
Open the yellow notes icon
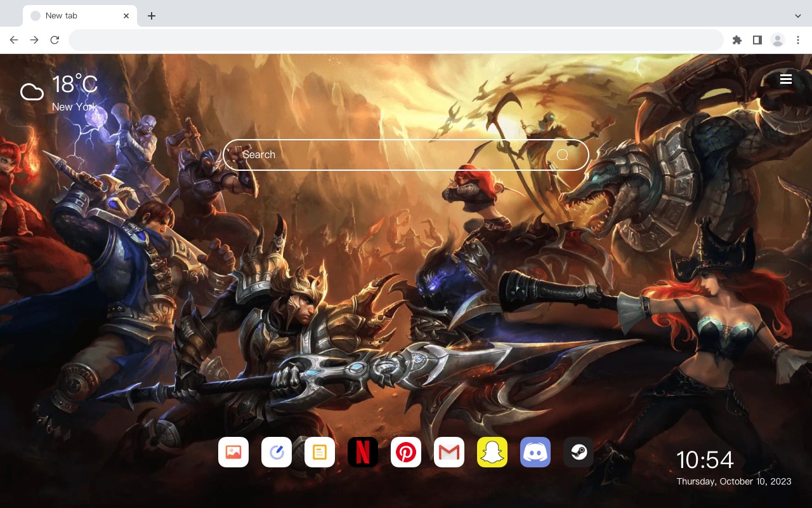pos(320,452)
